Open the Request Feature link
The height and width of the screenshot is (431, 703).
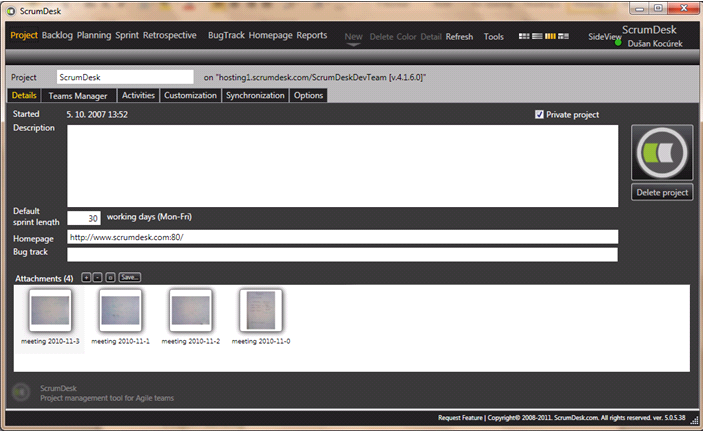tap(460, 418)
